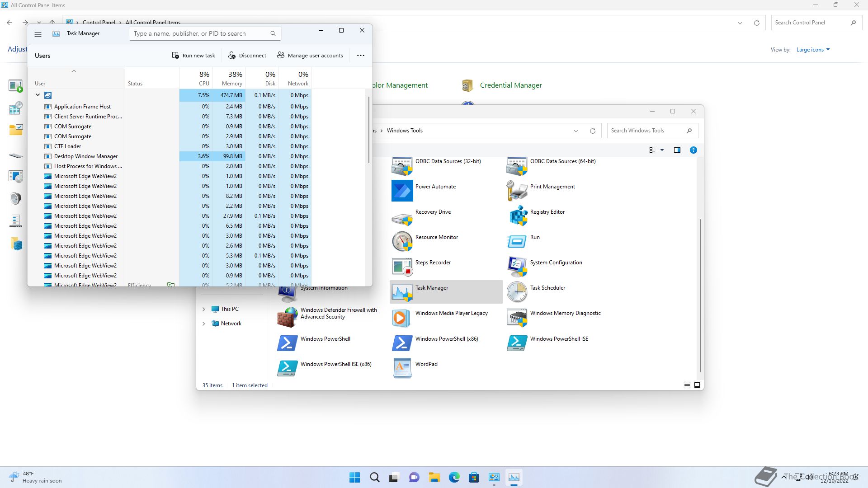Select CTF Loader process
Viewport: 868px width, 488px height.
(x=170, y=146)
